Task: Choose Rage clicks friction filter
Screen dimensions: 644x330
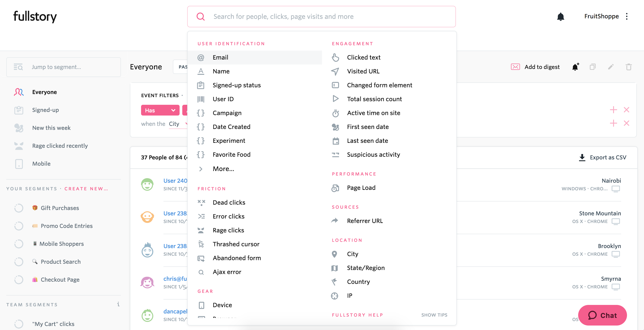Action: [x=255, y=230]
